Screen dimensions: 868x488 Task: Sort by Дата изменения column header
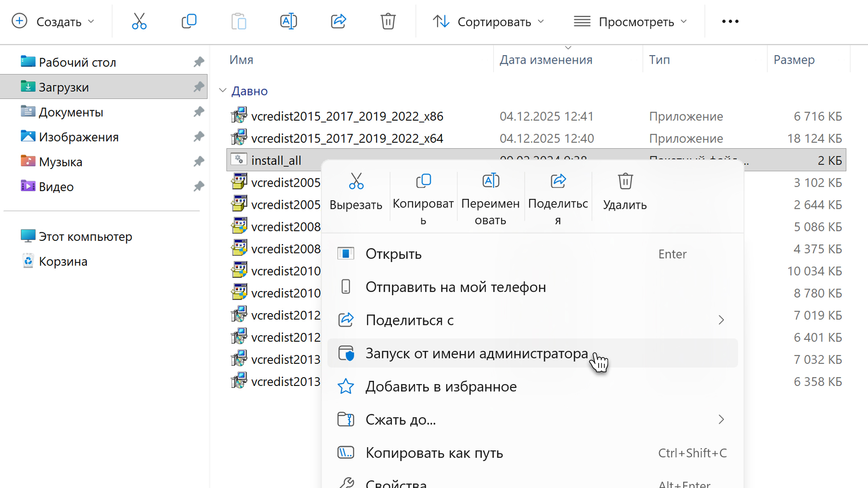click(x=546, y=60)
